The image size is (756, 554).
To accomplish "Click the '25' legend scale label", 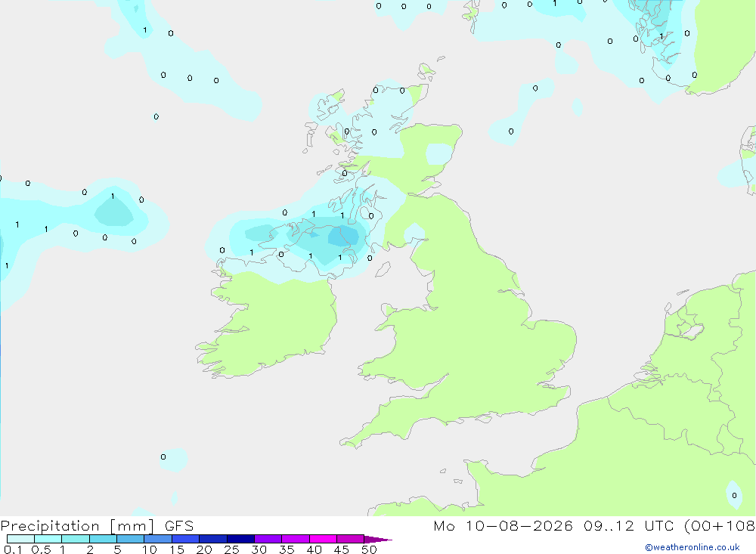I will [x=232, y=549].
